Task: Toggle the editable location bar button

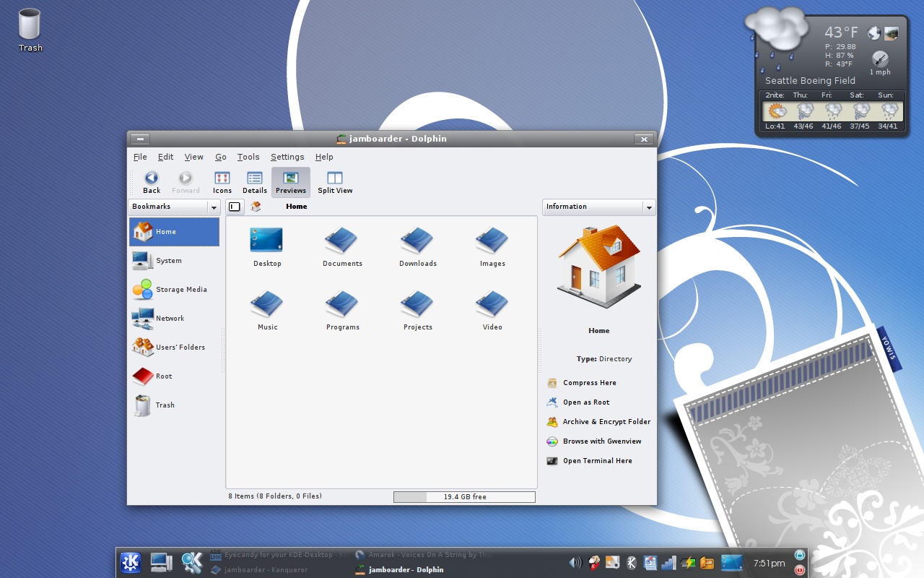Action: [x=235, y=207]
